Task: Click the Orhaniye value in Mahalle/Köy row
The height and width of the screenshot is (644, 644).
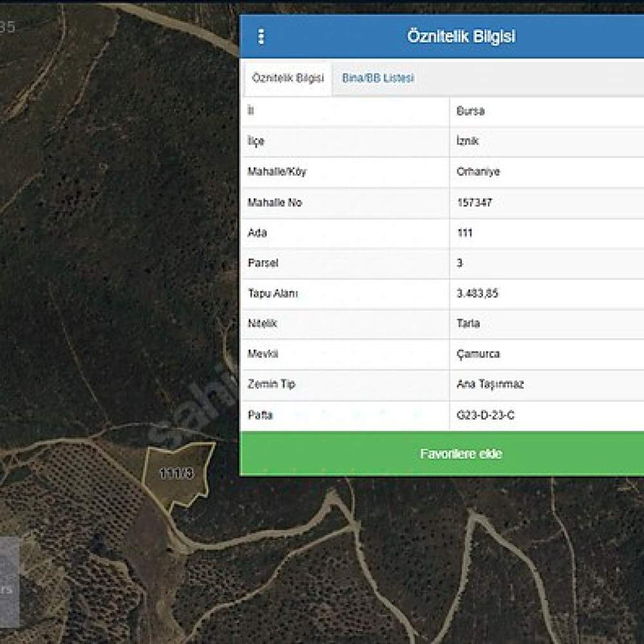Action: click(x=478, y=172)
